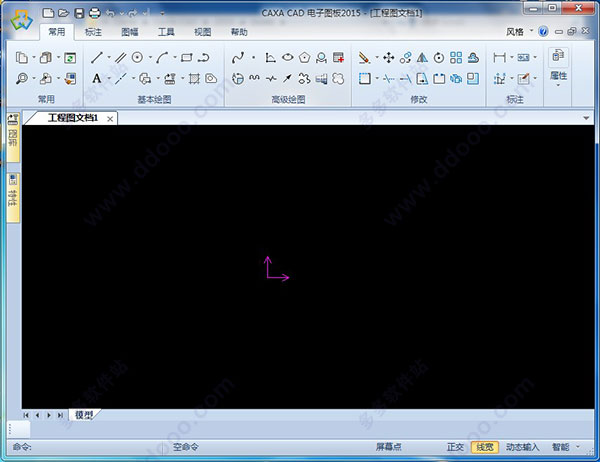Select the Mirror tool
Viewport: 600px width, 462px height.
[422, 58]
